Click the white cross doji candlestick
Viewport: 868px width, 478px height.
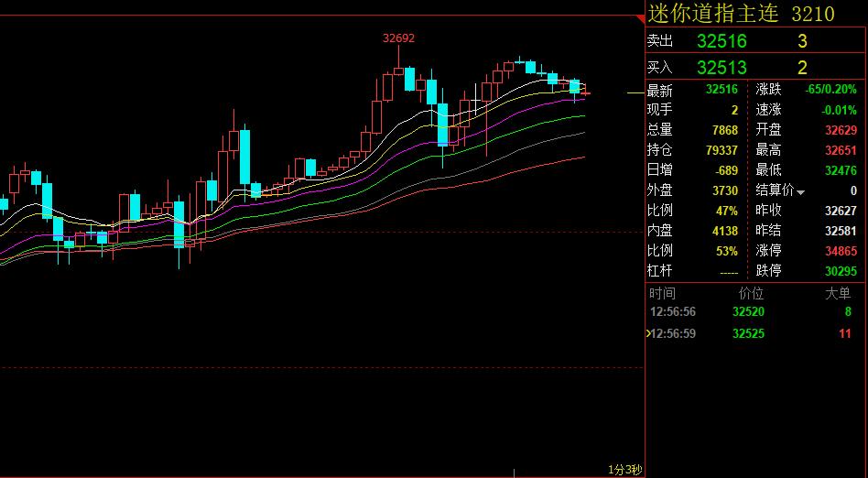[x=475, y=100]
